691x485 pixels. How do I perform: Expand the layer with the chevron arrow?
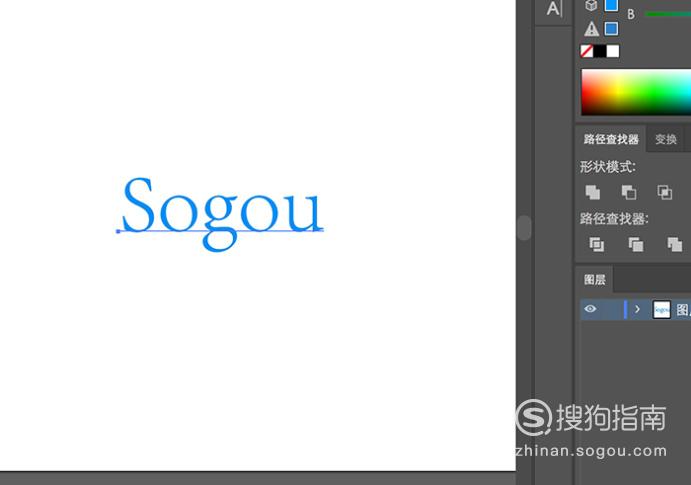tap(637, 309)
